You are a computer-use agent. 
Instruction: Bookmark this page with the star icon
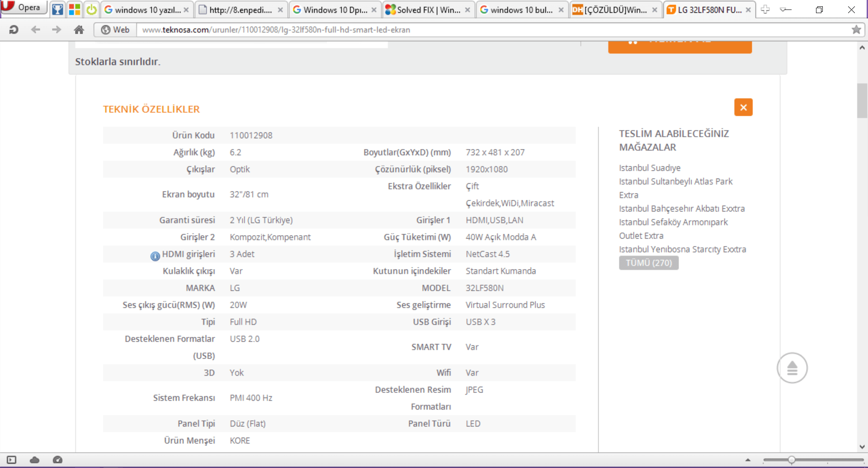click(856, 30)
